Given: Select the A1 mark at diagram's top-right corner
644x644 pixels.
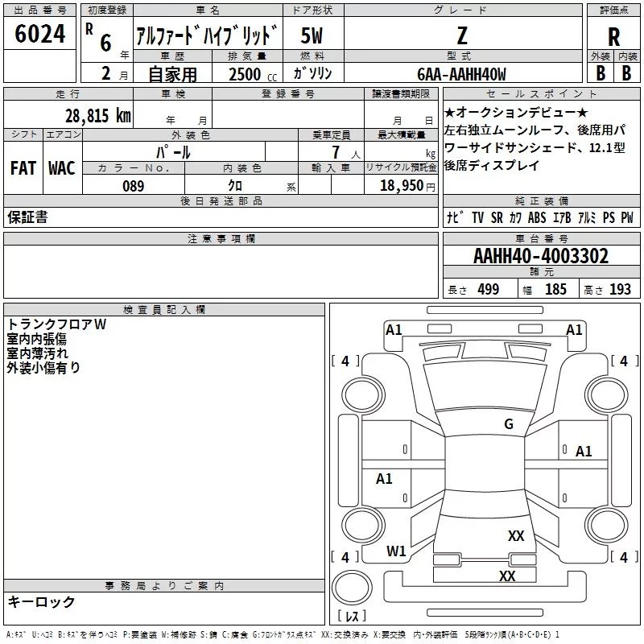Looking at the screenshot, I should pos(574,329).
